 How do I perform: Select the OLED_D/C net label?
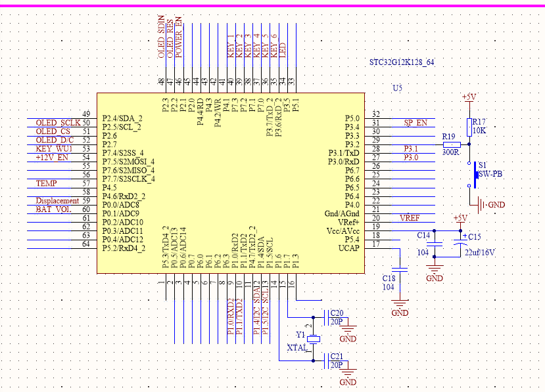(55, 141)
